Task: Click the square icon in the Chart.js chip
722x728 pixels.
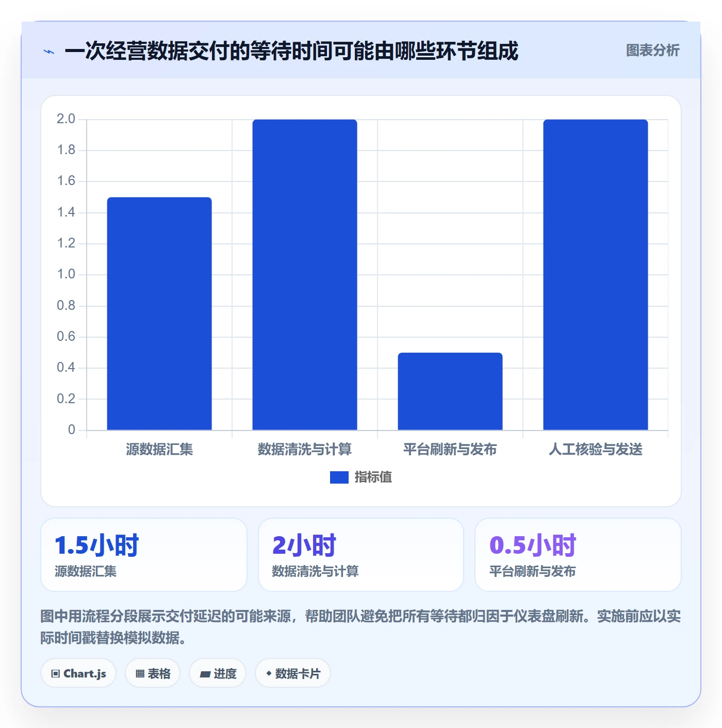Action: 56,674
